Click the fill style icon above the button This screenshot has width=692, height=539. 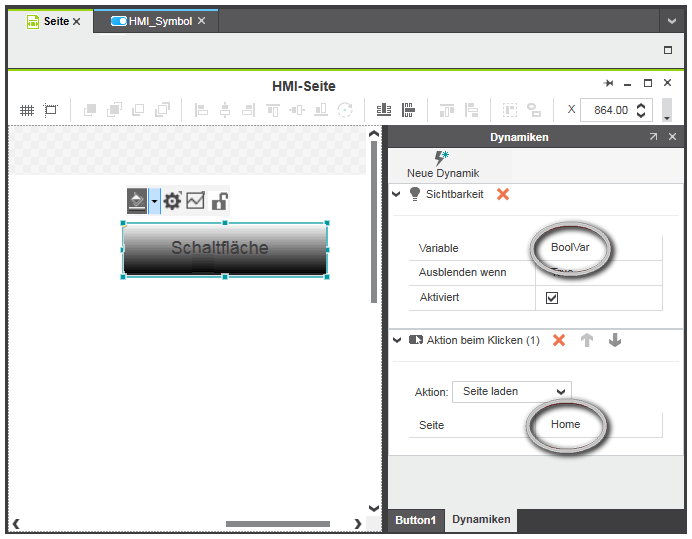(x=137, y=201)
